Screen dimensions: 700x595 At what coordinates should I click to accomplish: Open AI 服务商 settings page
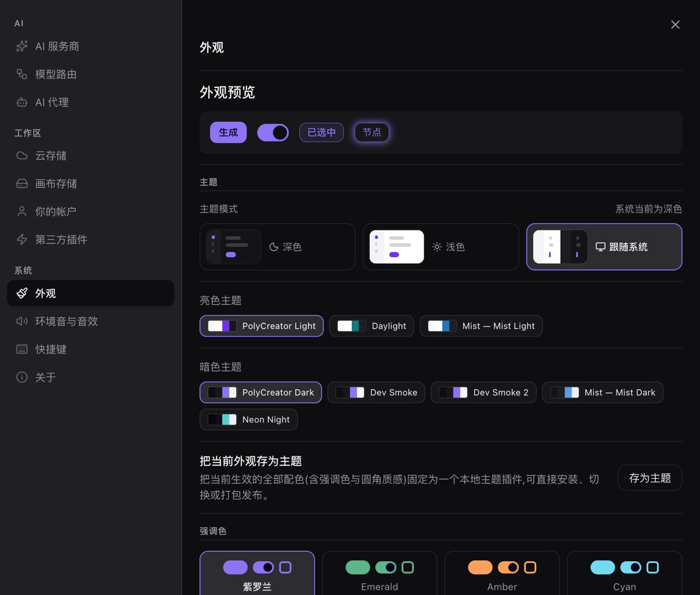90,46
